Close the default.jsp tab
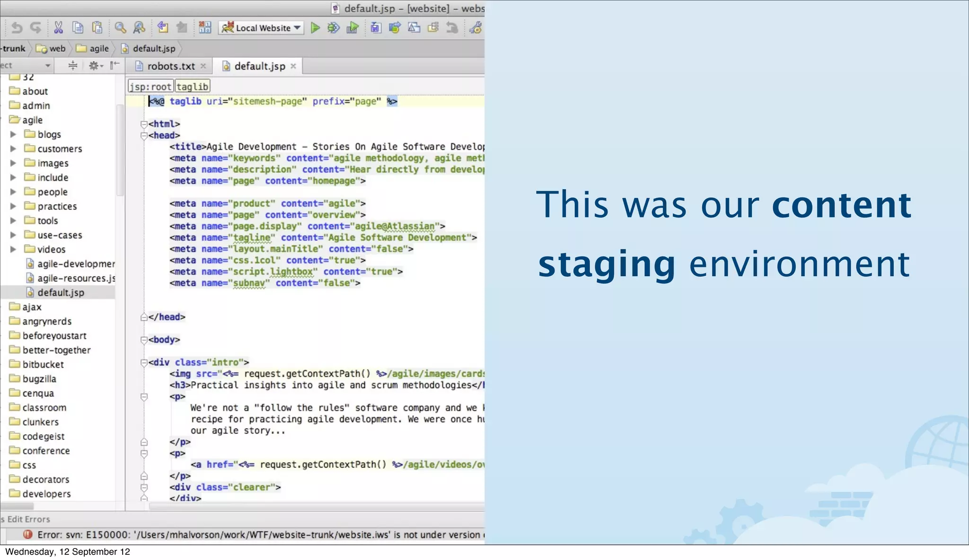The width and height of the screenshot is (969, 560). click(293, 66)
